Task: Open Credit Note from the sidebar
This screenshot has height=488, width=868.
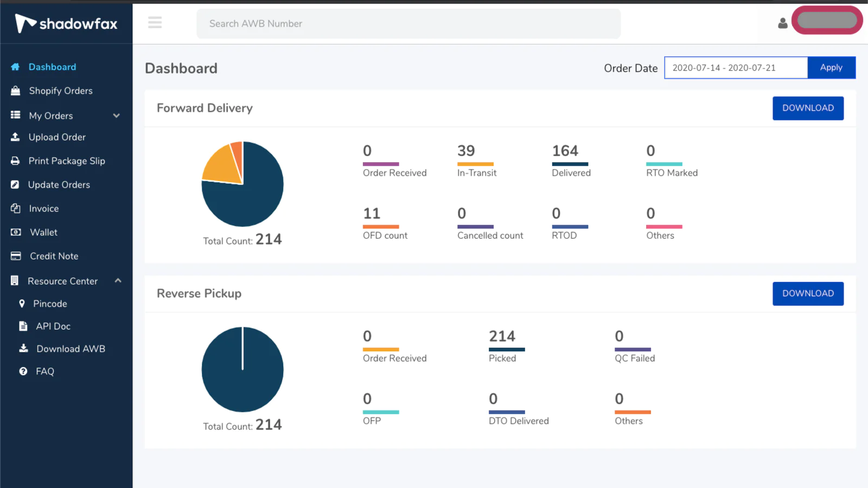Action: pos(15,256)
